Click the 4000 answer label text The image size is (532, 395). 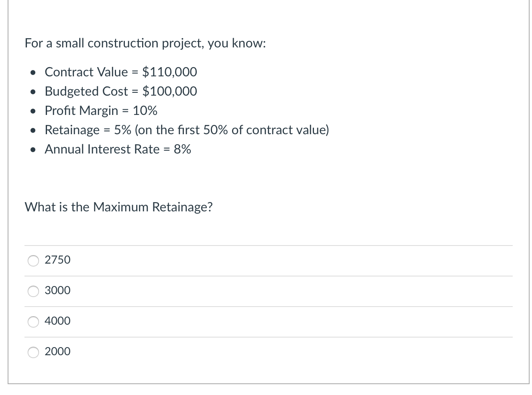57,321
